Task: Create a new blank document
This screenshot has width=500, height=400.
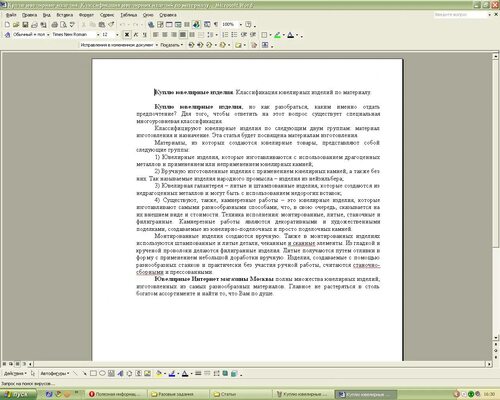Action: point(7,25)
